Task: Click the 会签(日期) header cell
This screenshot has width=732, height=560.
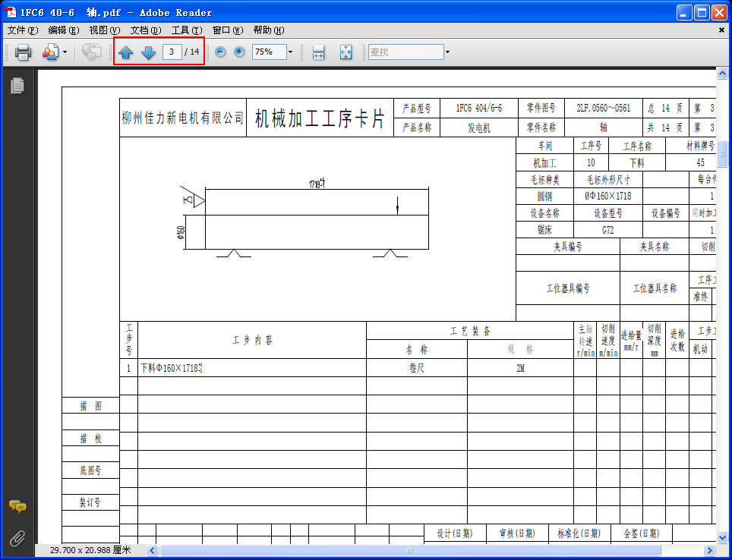Action: (x=642, y=533)
